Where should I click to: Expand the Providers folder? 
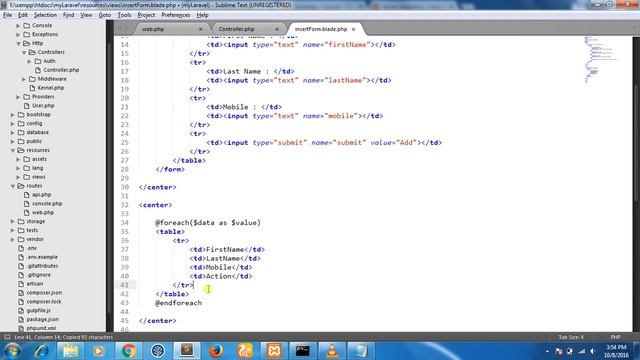18,97
